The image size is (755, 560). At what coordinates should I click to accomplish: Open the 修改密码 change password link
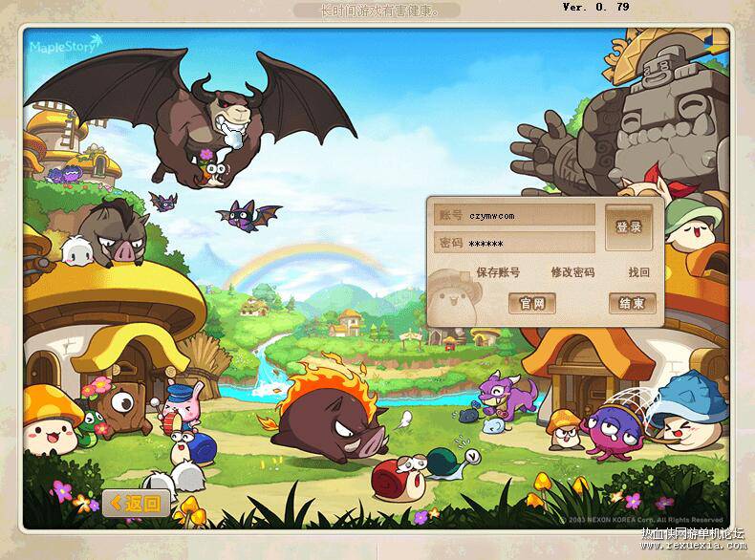click(x=572, y=272)
